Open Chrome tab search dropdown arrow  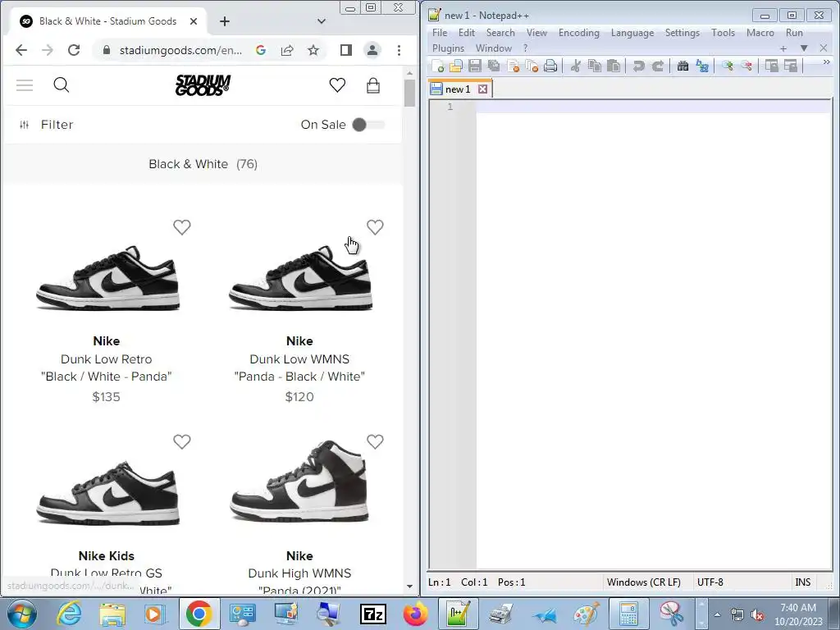click(322, 21)
